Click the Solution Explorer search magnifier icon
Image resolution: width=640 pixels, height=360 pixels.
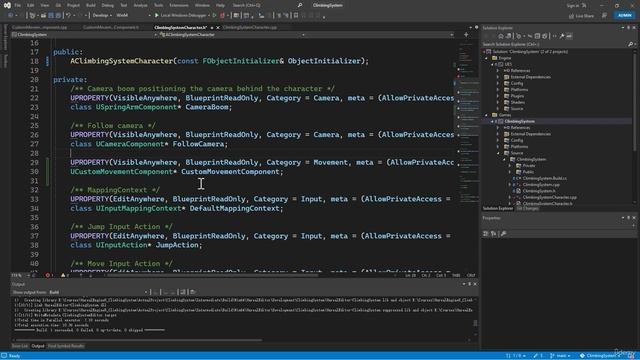pyautogui.click(x=631, y=44)
